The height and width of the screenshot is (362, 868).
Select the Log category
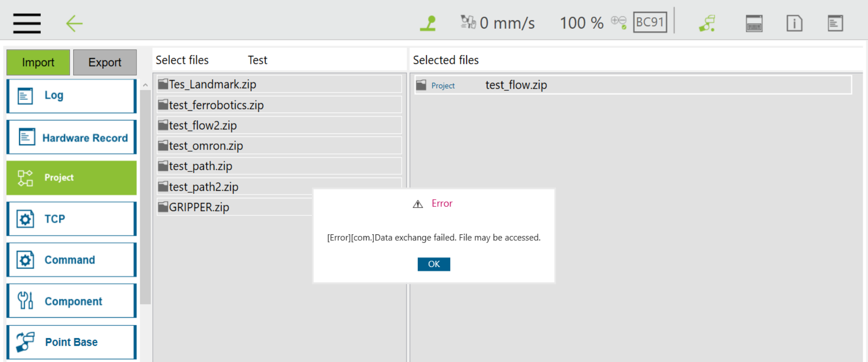click(x=71, y=96)
